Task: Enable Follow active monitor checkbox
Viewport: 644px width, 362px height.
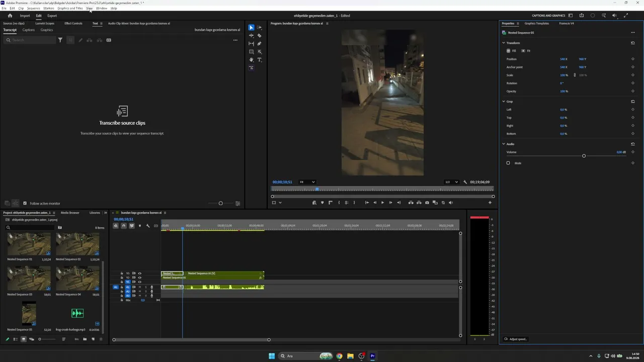Action: 25,204
